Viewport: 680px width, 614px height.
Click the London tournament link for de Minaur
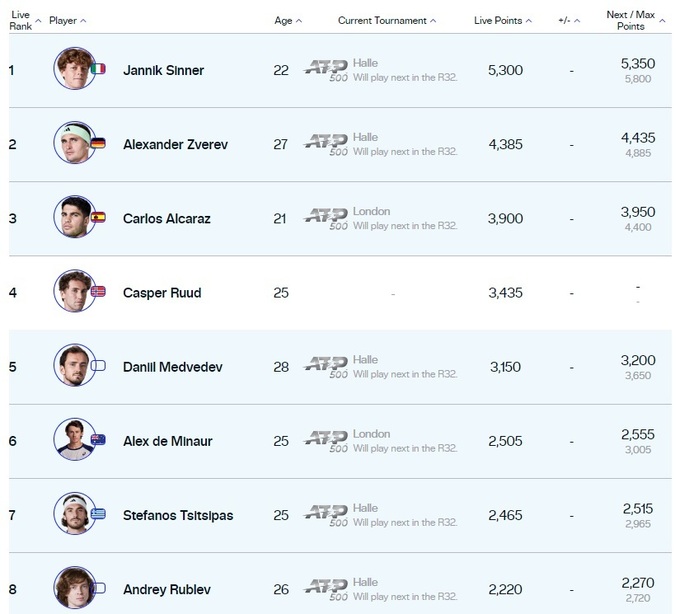tap(371, 434)
